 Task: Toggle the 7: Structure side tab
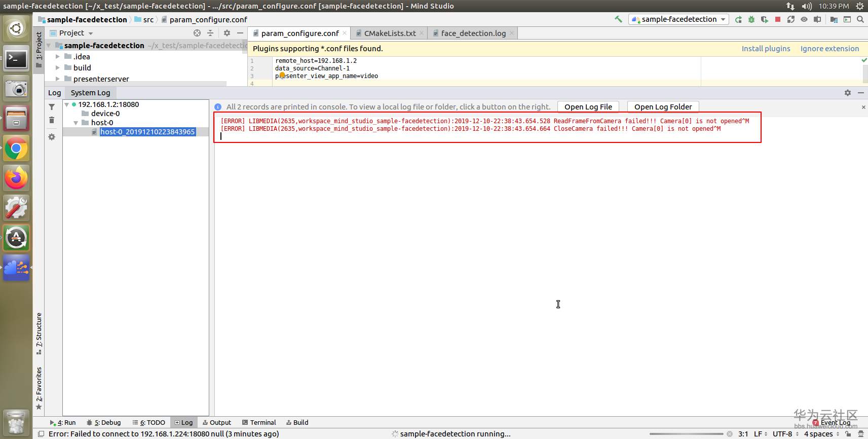click(x=39, y=334)
